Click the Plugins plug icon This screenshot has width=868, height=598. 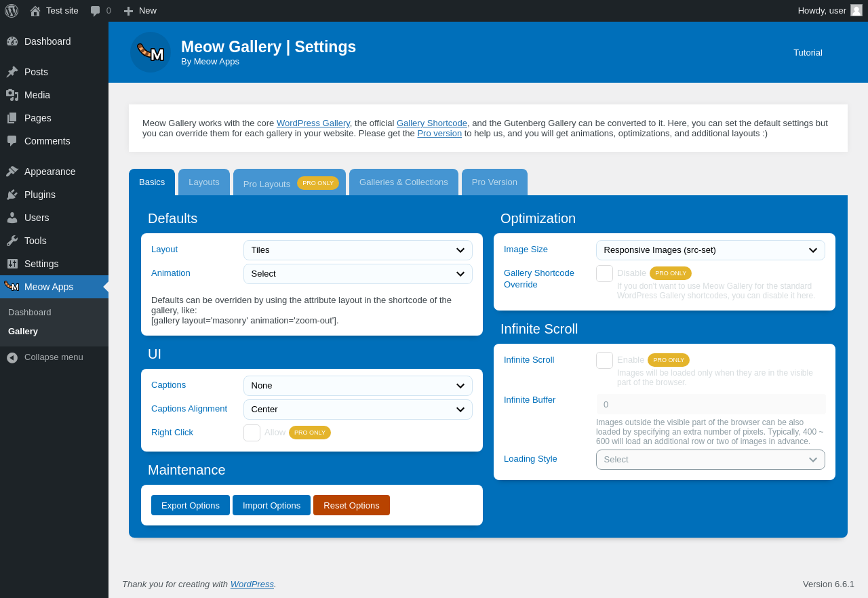[12, 195]
